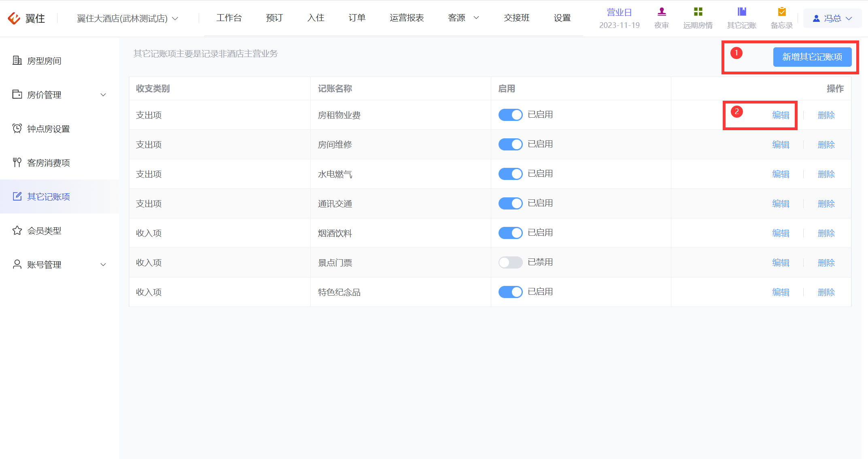Delete the 房间维修 entry

tap(826, 145)
